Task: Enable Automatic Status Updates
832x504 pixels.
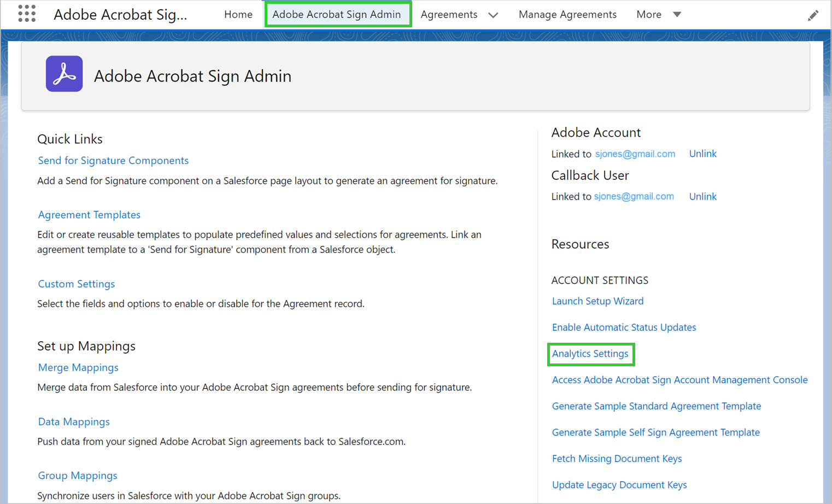Action: click(624, 327)
